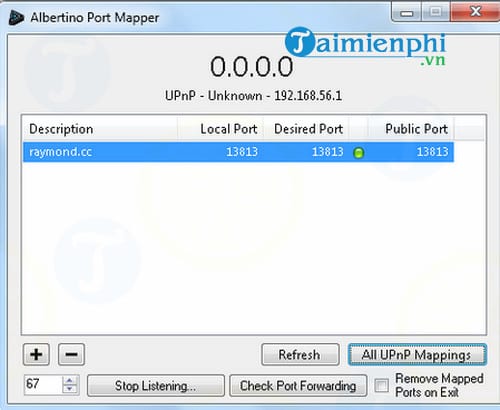The height and width of the screenshot is (410, 500).
Task: Open All UPnP Mappings
Action: (x=417, y=354)
